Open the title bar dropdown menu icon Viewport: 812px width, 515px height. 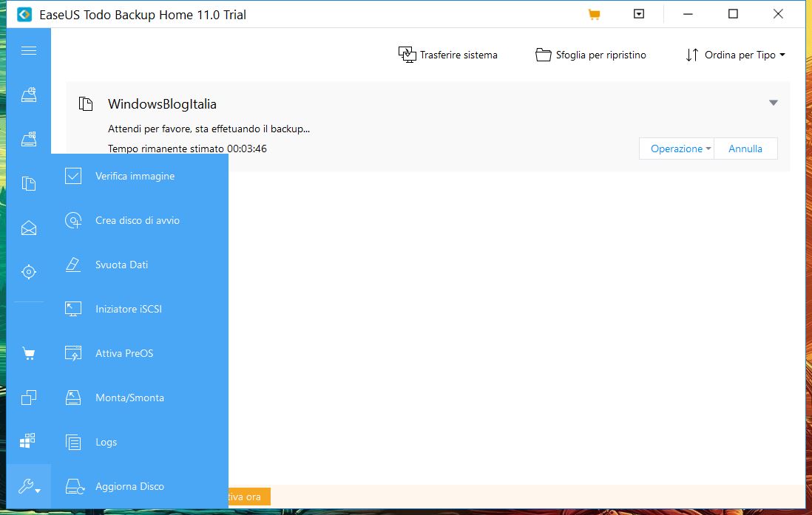(639, 14)
